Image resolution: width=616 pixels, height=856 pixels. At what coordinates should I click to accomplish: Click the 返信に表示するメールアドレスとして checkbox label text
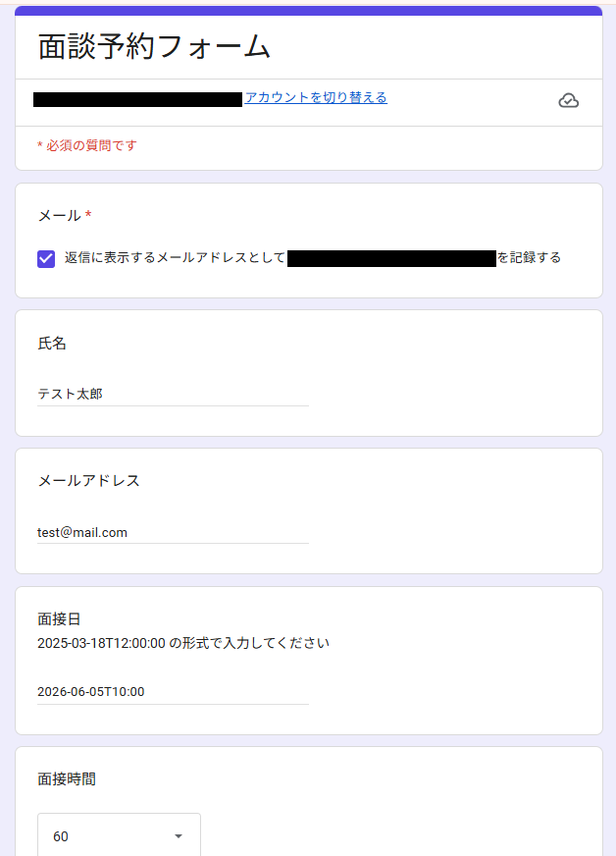click(175, 257)
